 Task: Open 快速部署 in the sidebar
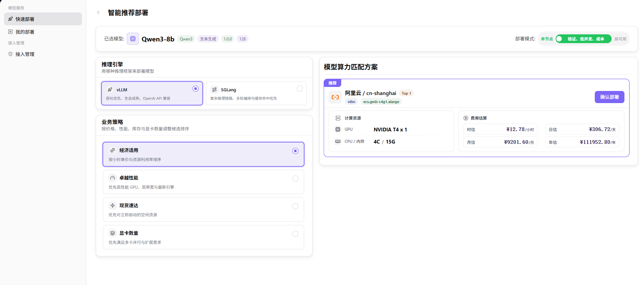click(43, 19)
